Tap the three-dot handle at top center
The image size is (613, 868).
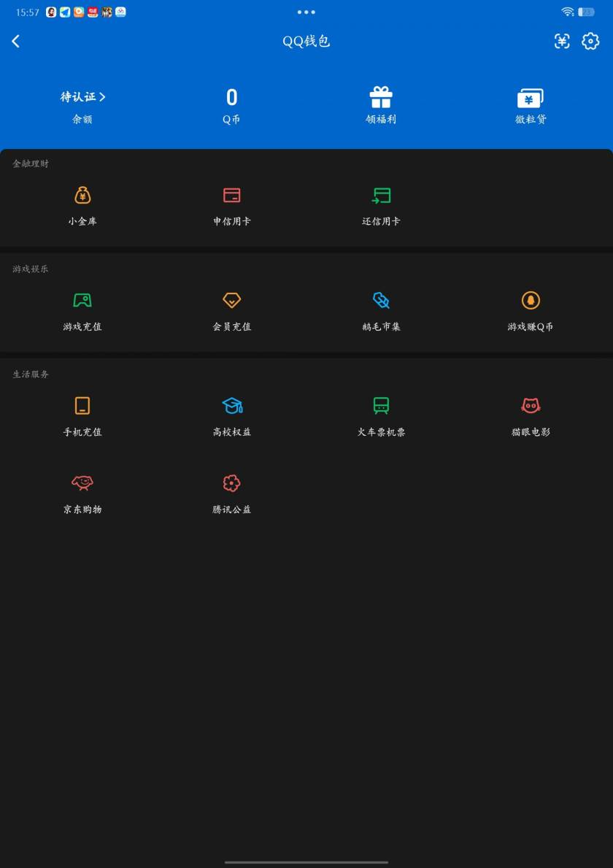coord(306,12)
